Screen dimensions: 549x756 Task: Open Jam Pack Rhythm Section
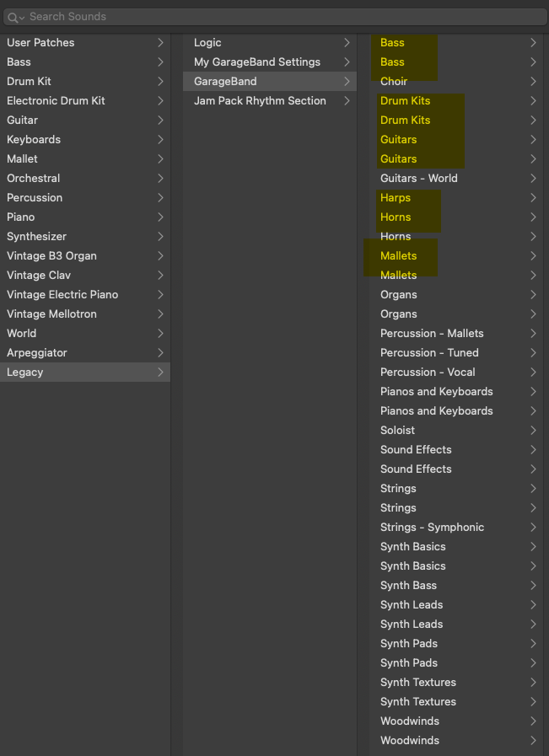click(270, 101)
